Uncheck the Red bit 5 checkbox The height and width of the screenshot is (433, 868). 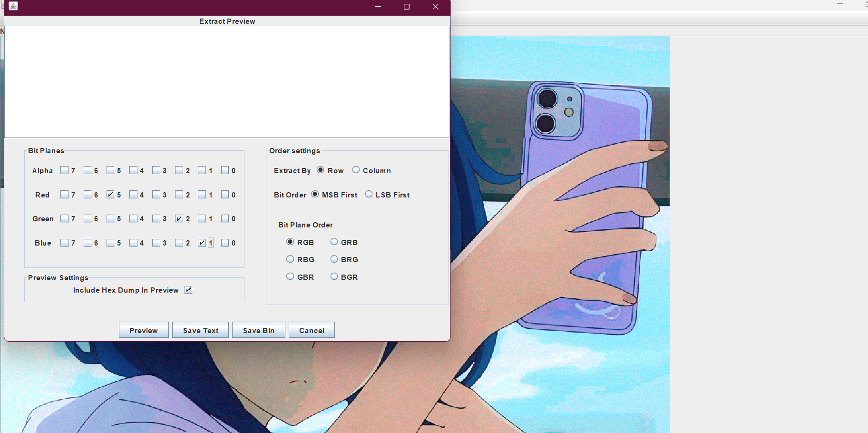click(110, 195)
